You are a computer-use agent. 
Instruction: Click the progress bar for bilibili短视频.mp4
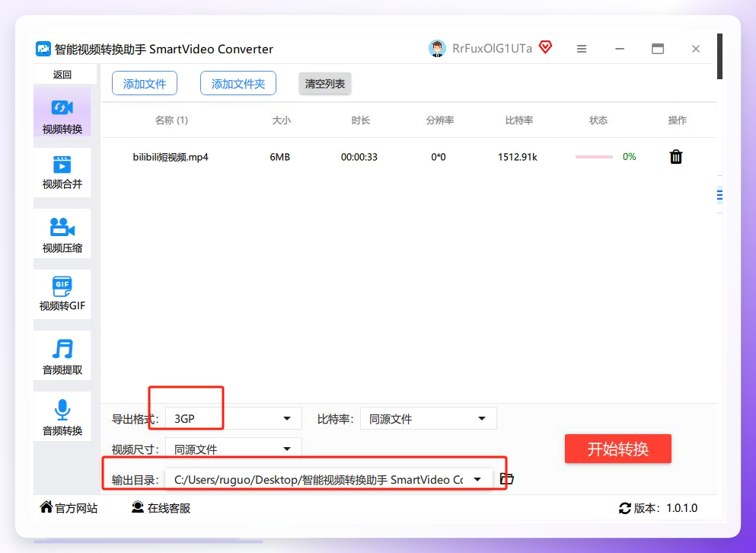click(594, 157)
